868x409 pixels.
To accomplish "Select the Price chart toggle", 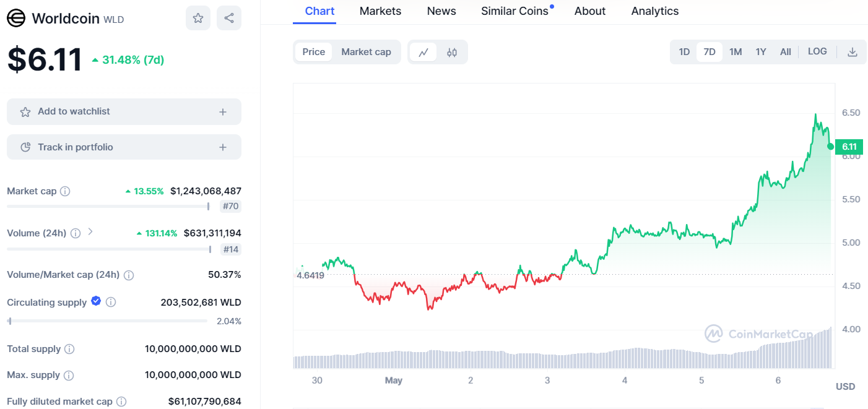I will [313, 52].
